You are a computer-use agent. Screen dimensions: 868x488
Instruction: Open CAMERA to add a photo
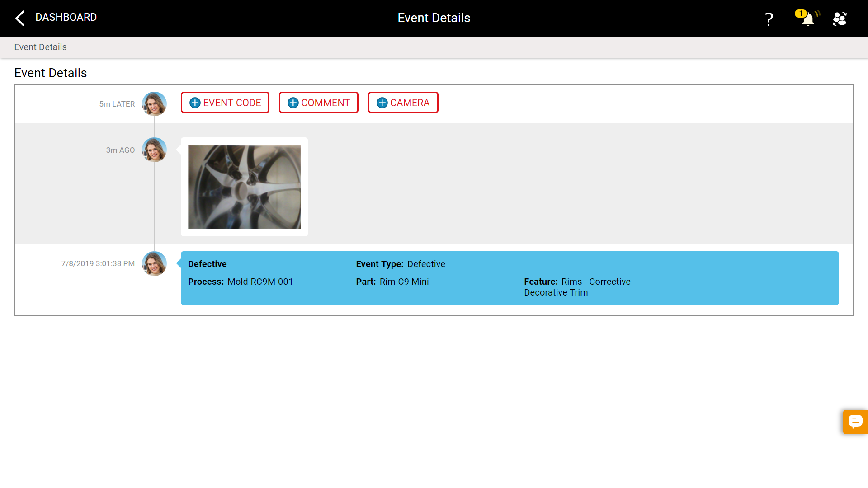click(403, 103)
